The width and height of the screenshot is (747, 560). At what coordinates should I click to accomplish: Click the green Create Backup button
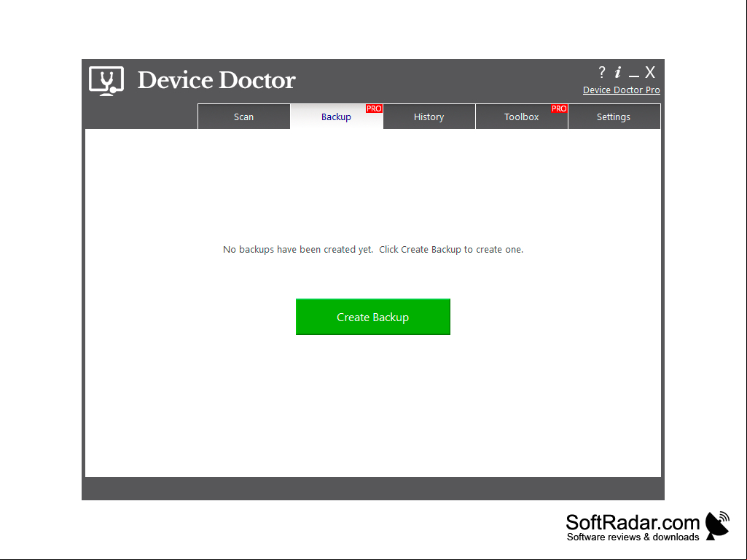click(x=373, y=317)
